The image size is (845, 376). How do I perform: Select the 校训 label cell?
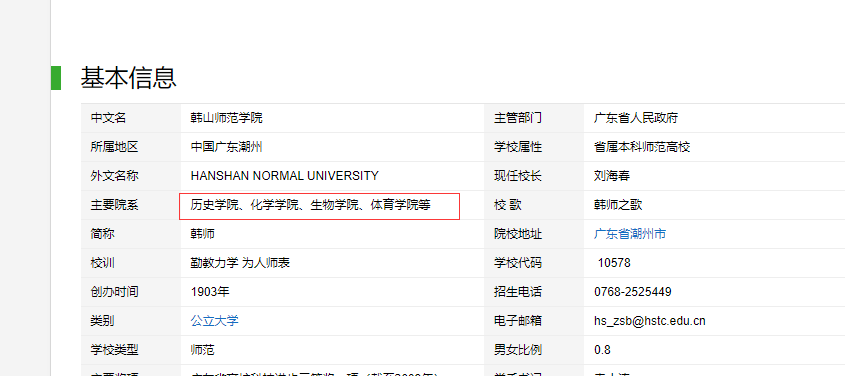point(131,263)
